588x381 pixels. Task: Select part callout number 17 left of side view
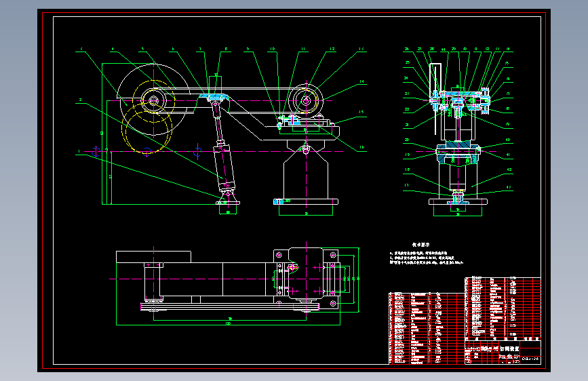407,185
